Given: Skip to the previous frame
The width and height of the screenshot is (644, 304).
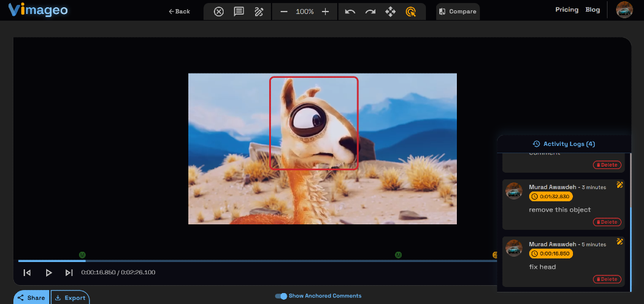Looking at the screenshot, I should click(27, 272).
